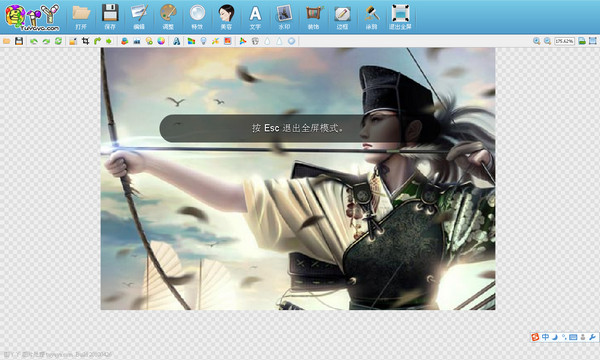The width and height of the screenshot is (600, 360).
Task: Click the rainbow gradient icon
Action: [x=191, y=41]
